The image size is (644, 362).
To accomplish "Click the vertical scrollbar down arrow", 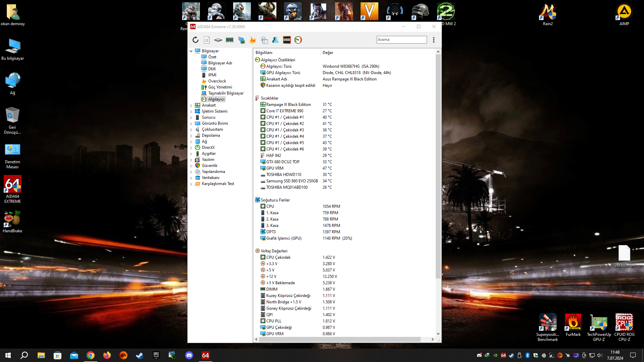I will 438,334.
